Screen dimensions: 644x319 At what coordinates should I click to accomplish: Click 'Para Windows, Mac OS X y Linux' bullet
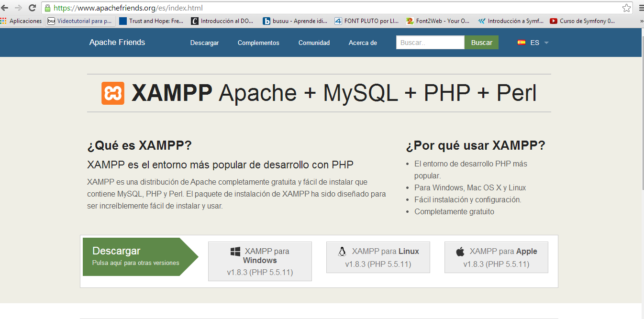(470, 187)
